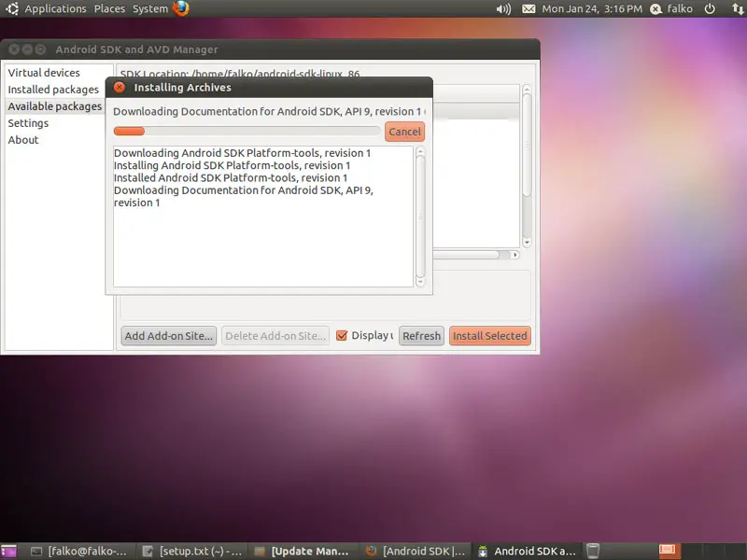Click the Add Add-on Site button

point(169,336)
